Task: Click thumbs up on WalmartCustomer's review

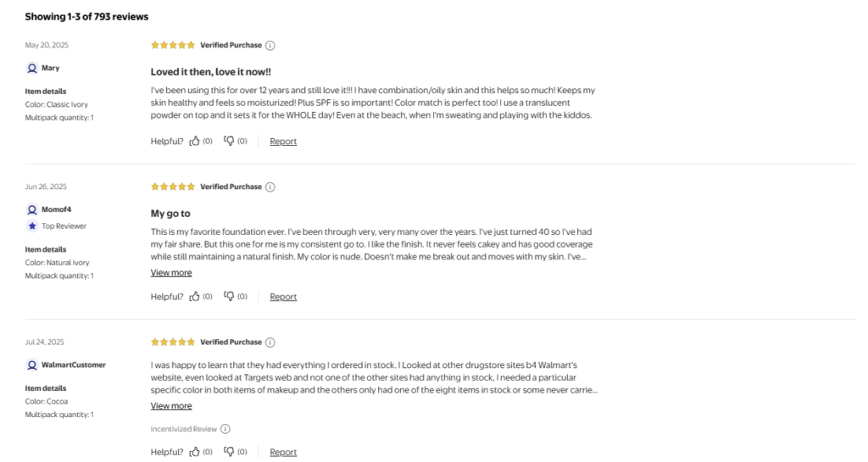Action: 195,452
